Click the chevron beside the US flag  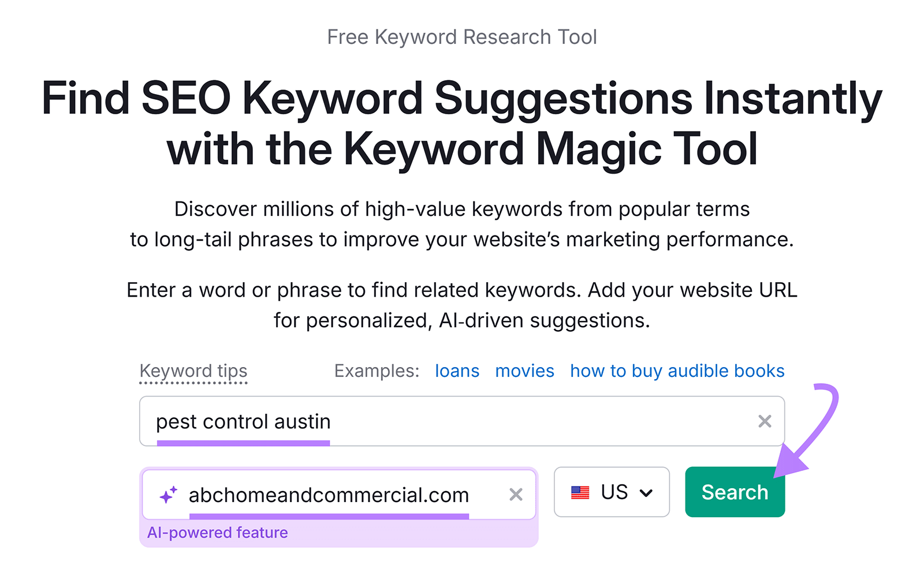647,492
